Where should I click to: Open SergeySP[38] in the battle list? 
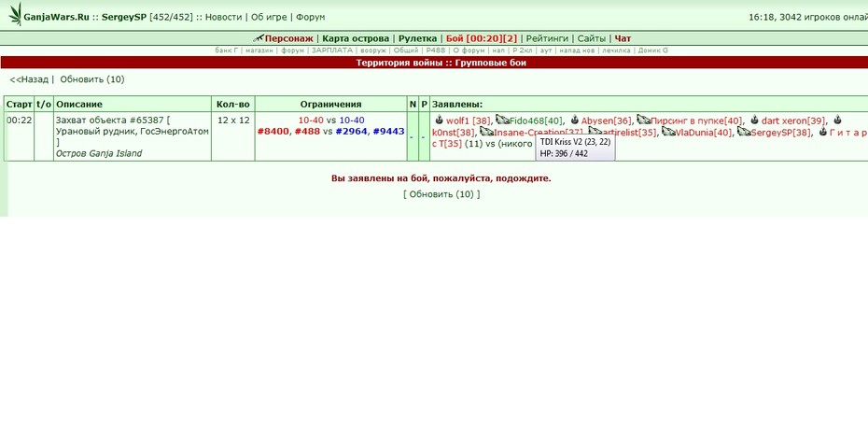(781, 133)
